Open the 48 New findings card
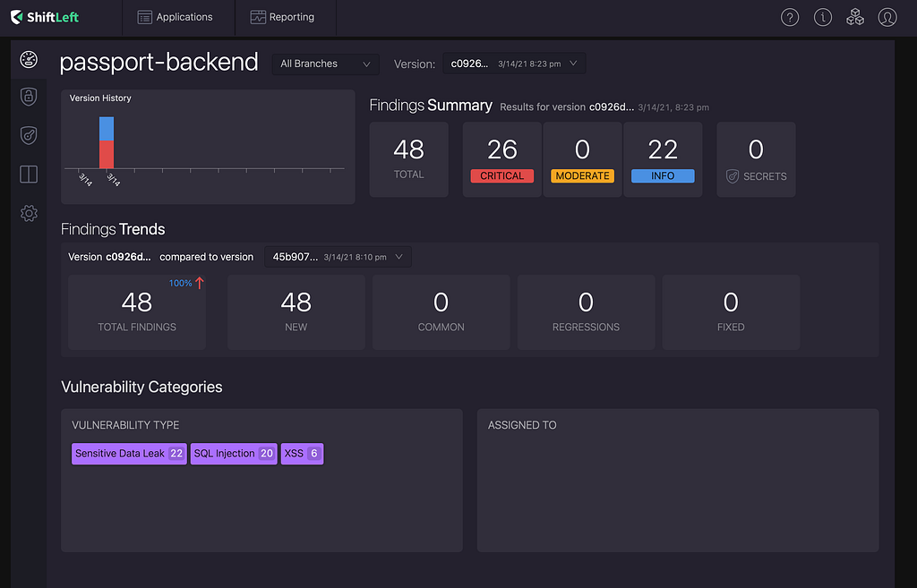The height and width of the screenshot is (588, 917). [296, 312]
